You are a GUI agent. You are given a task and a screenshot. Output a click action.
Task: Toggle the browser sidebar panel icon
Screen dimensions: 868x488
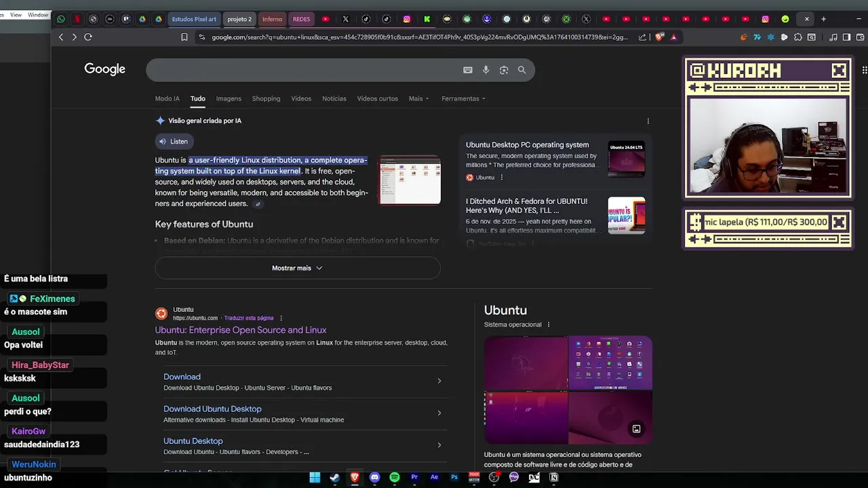[x=846, y=37]
